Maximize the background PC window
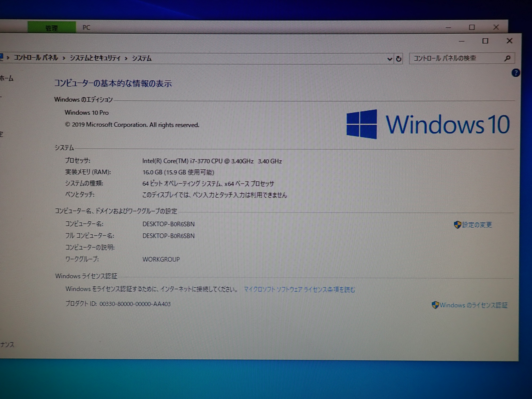Screen dimensions: 532x399 coord(472,27)
